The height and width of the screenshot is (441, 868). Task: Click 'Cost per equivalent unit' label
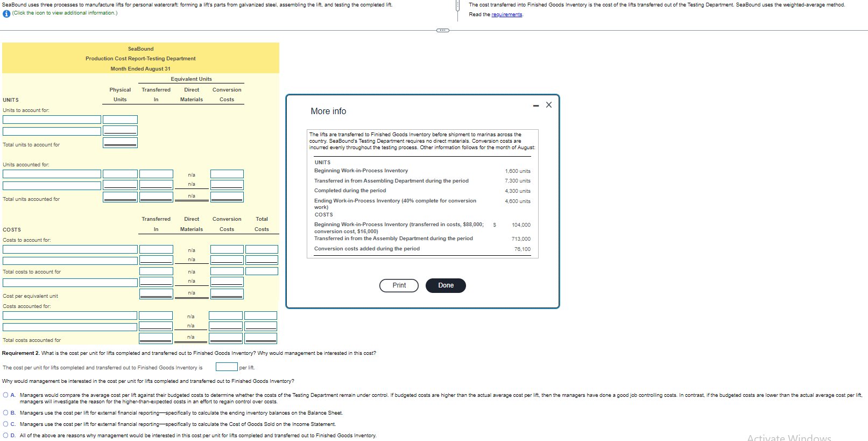click(x=30, y=296)
